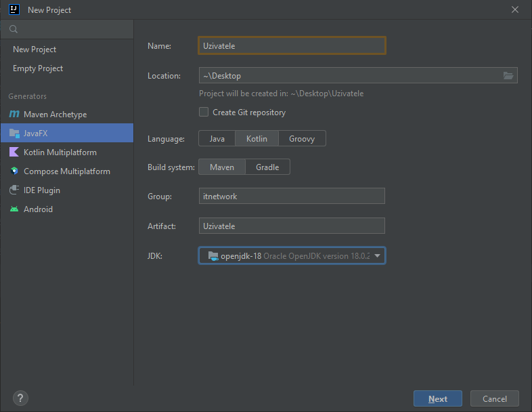Open help with the question mark icon
Image resolution: width=532 pixels, height=412 pixels.
pyautogui.click(x=20, y=398)
